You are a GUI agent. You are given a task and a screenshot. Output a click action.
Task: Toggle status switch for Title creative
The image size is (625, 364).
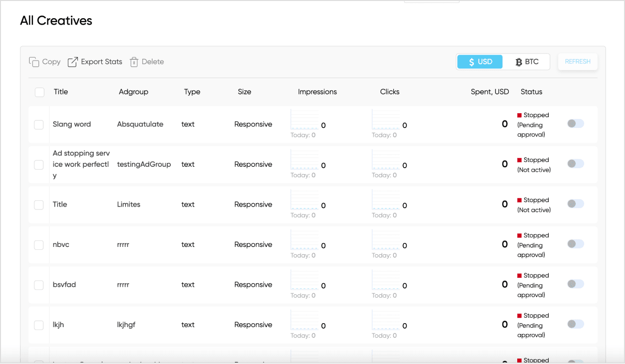[x=575, y=204]
